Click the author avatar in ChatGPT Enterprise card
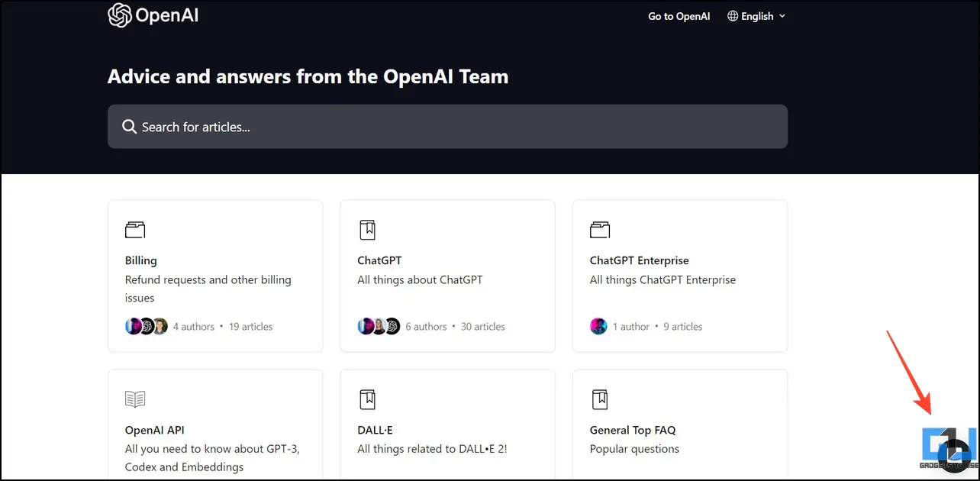The width and height of the screenshot is (980, 481). tap(598, 326)
